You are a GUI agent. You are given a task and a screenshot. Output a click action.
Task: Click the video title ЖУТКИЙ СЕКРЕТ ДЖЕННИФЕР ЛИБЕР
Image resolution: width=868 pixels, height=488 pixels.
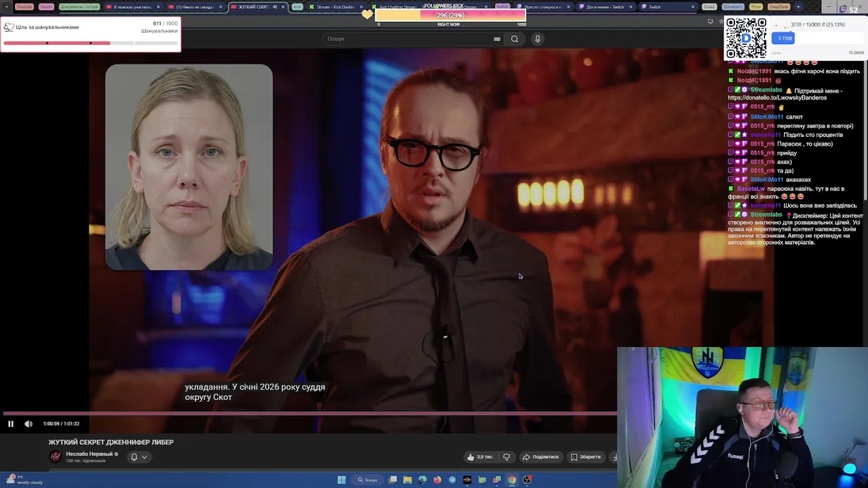[111, 442]
